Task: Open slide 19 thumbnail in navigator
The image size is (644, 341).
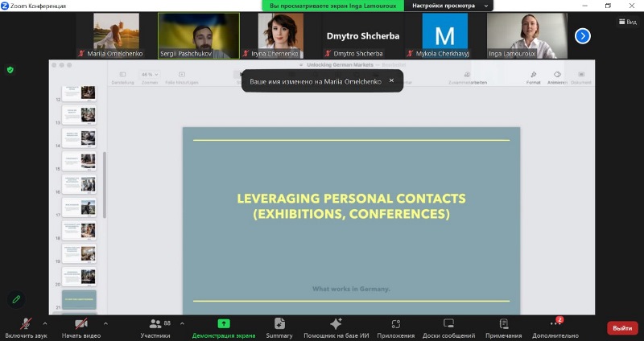Action: pos(79,253)
